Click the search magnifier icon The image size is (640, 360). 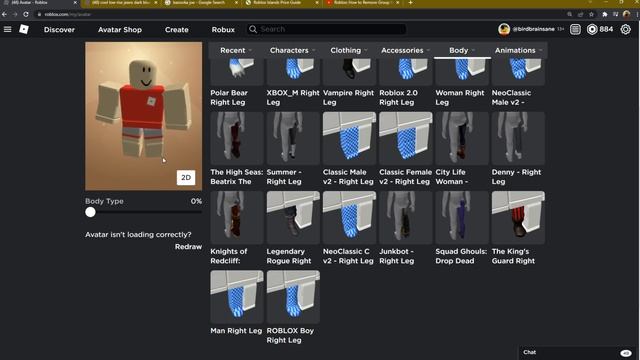coord(253,29)
